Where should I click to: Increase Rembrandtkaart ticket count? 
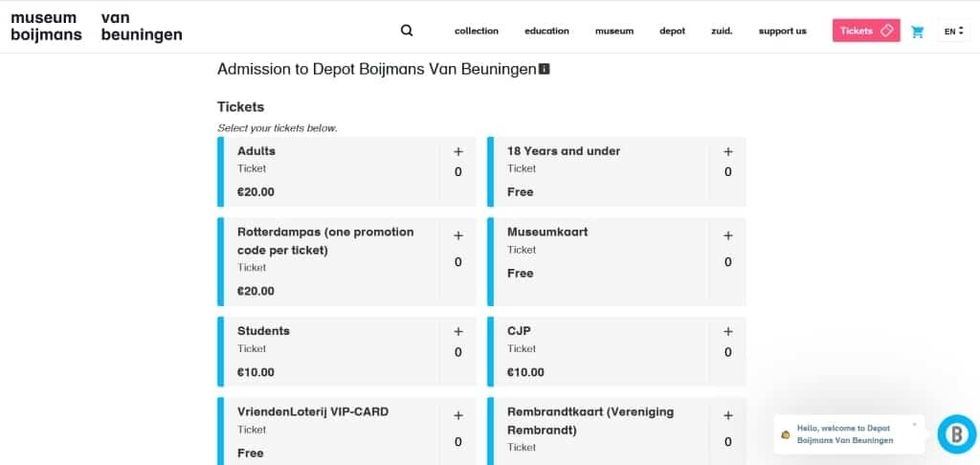coord(728,416)
